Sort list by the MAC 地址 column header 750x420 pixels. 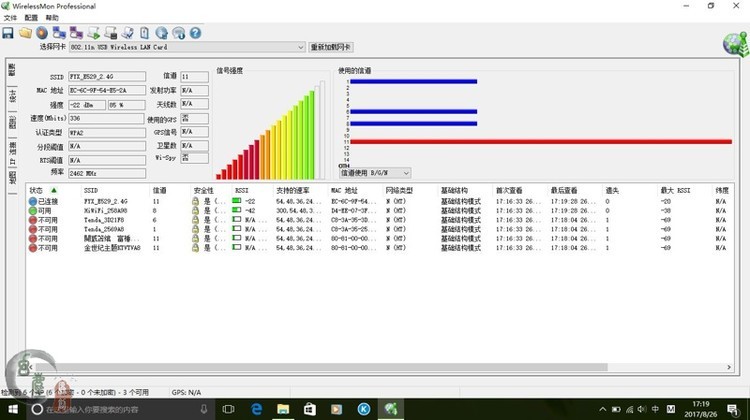coord(344,190)
